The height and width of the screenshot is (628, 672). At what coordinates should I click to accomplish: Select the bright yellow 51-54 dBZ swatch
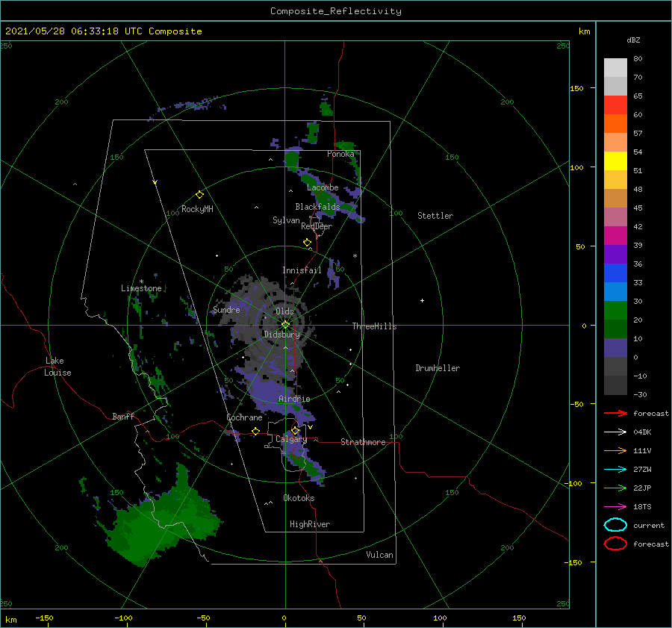click(615, 161)
